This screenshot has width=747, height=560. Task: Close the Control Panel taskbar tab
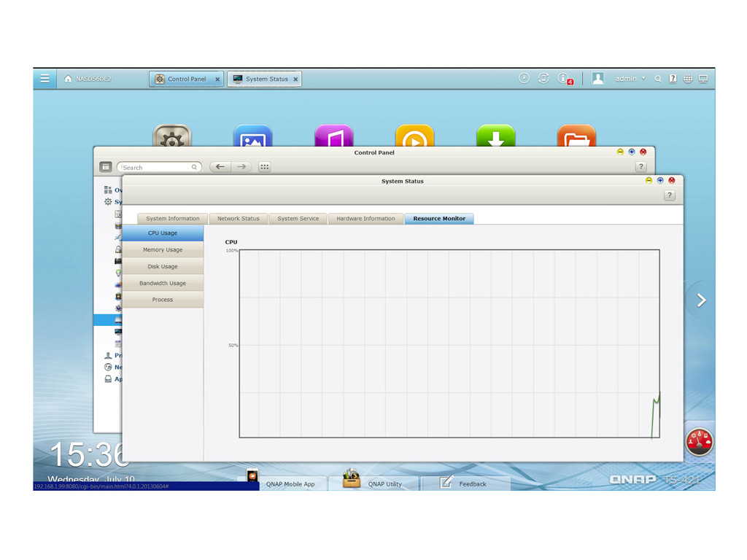pyautogui.click(x=217, y=79)
